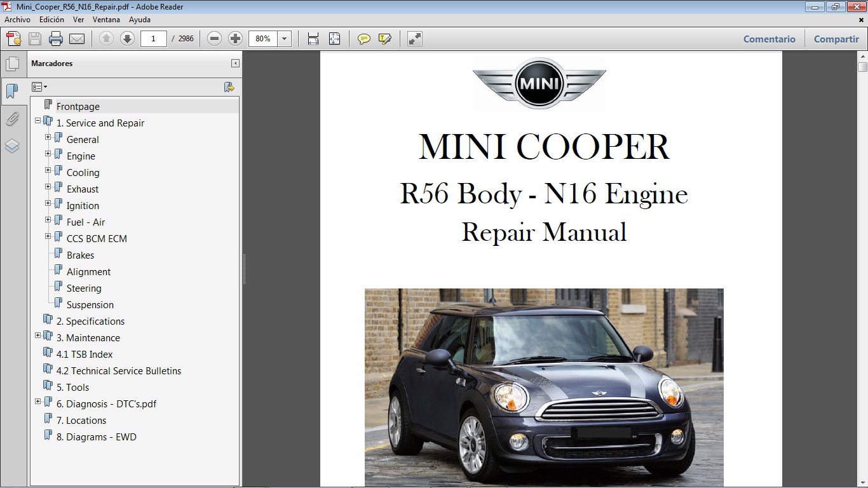The height and width of the screenshot is (488, 868).
Task: Open the Page Thumbnails panel in the sidebar
Action: (13, 63)
